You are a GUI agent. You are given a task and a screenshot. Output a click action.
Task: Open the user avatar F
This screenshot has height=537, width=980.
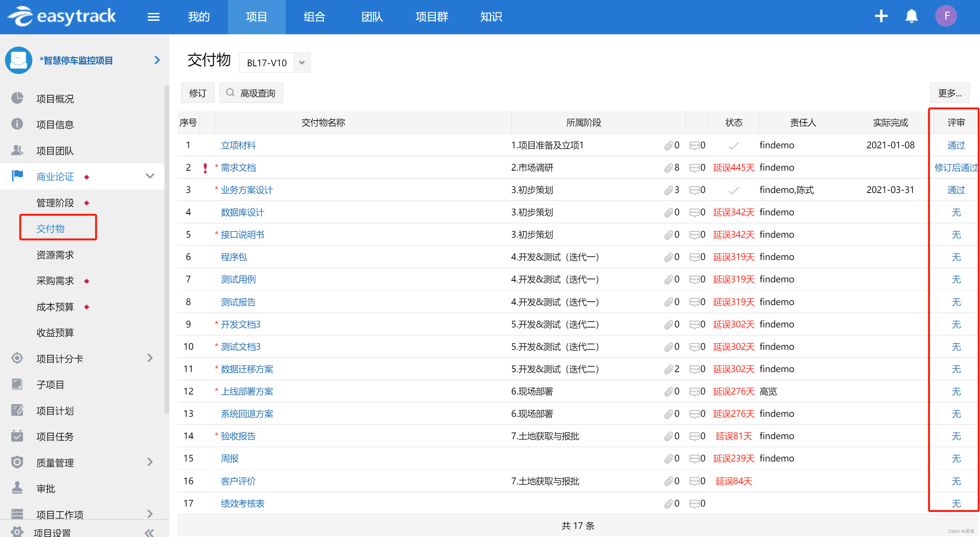point(946,16)
